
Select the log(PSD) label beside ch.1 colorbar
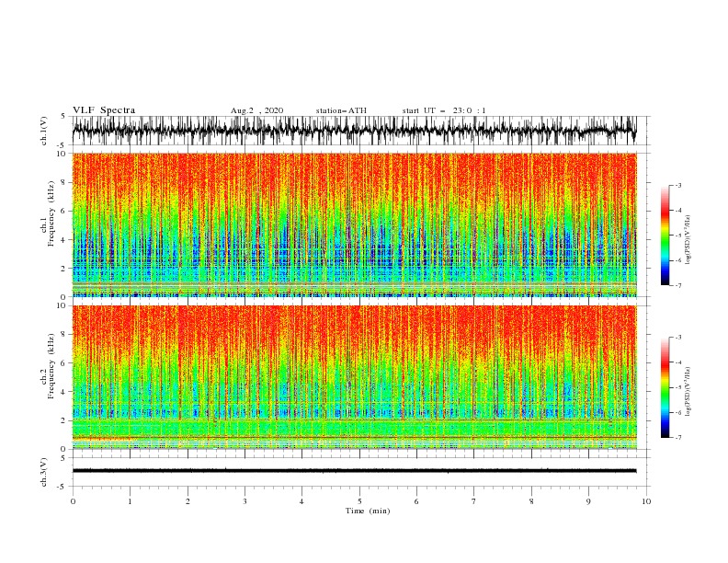coord(688,240)
